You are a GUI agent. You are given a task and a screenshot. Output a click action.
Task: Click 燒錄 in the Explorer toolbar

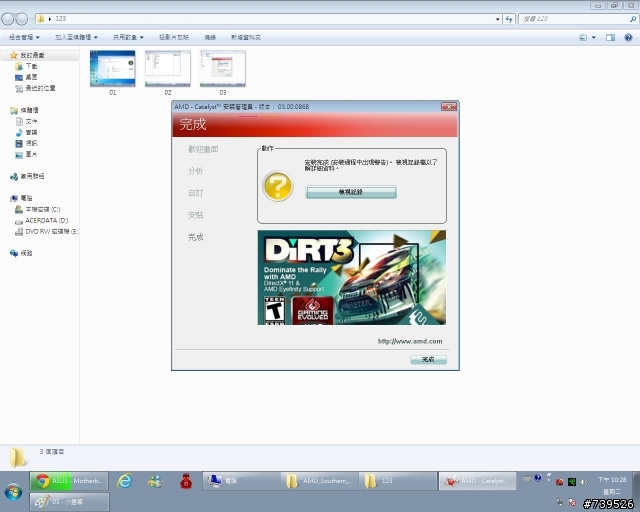(210, 37)
